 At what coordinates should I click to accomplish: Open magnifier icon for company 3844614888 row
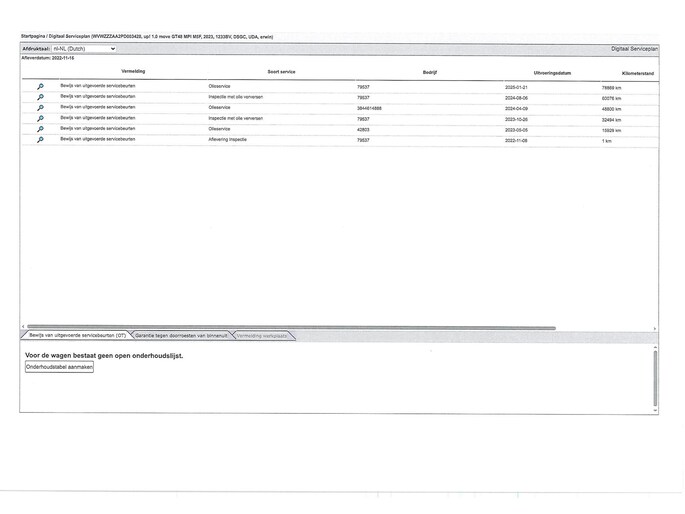pyautogui.click(x=40, y=108)
